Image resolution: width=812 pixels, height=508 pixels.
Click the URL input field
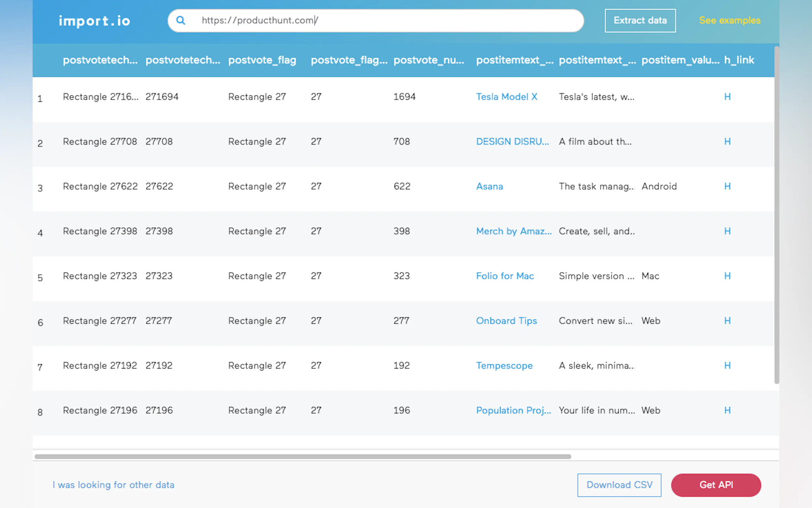coord(376,20)
